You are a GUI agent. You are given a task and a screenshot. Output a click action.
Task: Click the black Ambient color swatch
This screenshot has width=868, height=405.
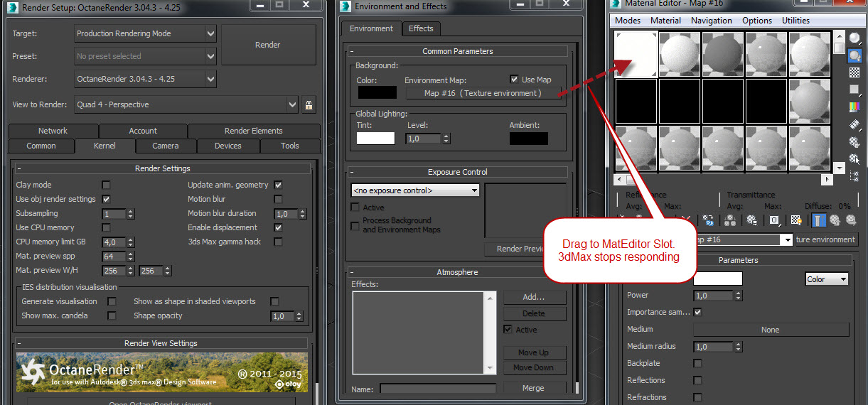tap(528, 139)
